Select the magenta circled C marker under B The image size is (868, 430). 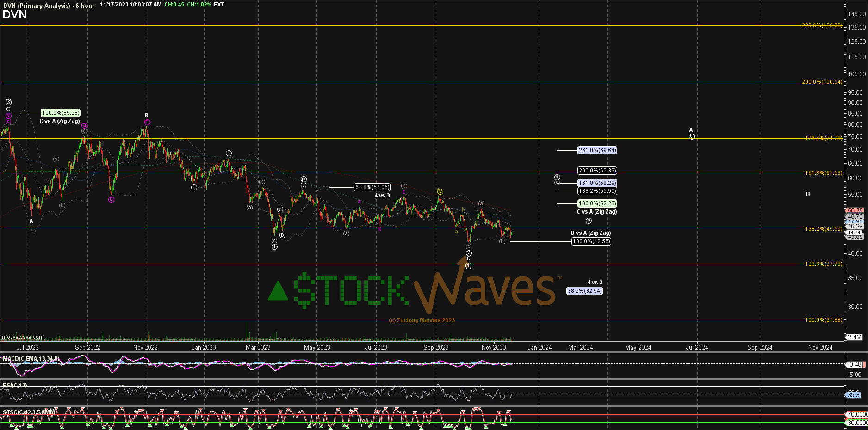tap(147, 123)
